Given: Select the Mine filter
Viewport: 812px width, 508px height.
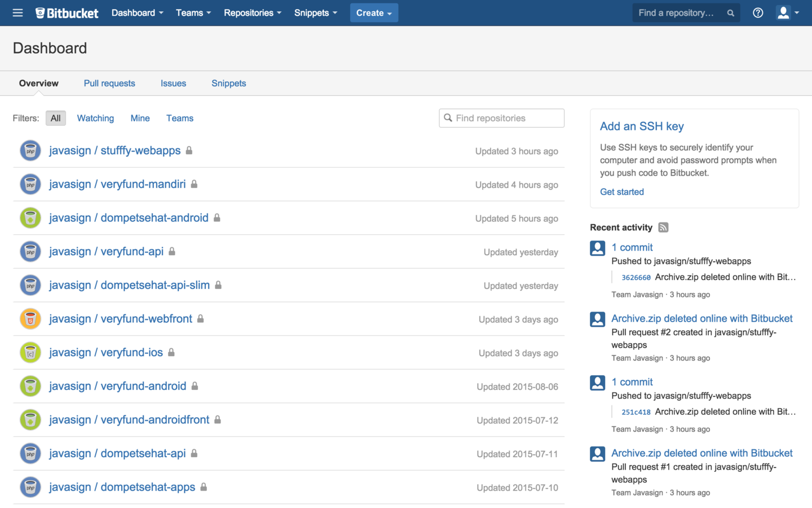Looking at the screenshot, I should (140, 118).
